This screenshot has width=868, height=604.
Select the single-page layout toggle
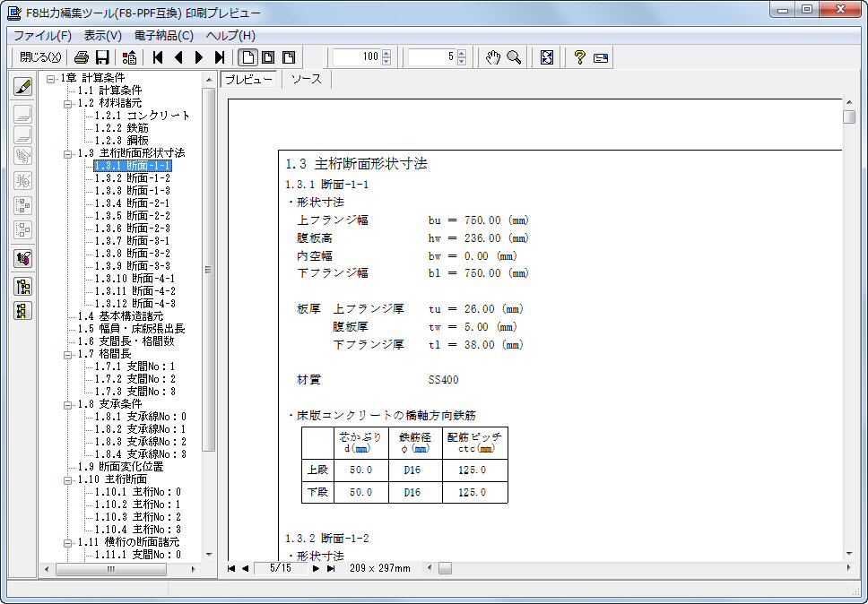248,57
